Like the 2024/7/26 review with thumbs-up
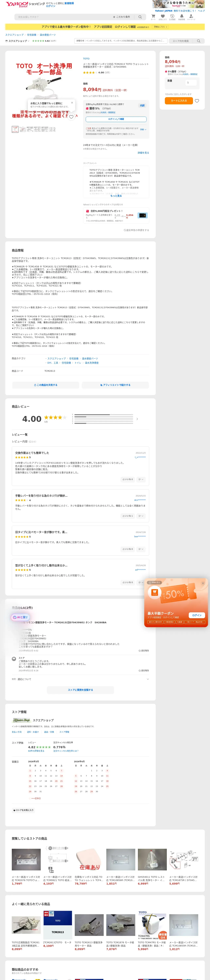This screenshot has height=980, width=210. point(128,549)
